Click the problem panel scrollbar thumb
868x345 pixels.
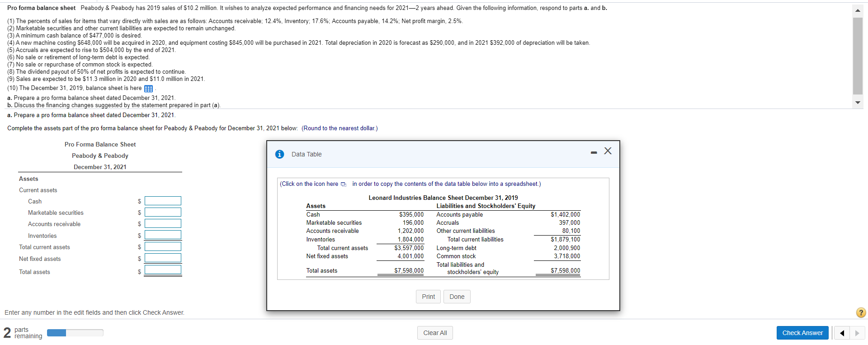coord(858,56)
